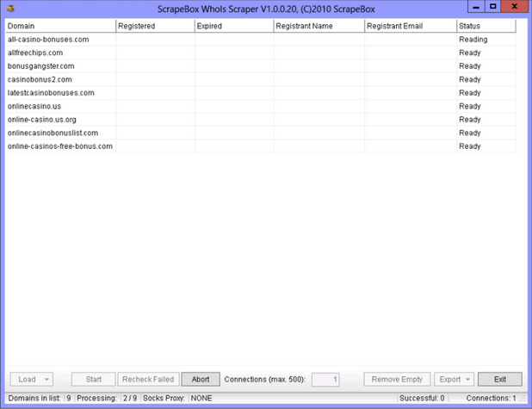
Task: Select the bonusgangster.com row
Action: (261, 66)
